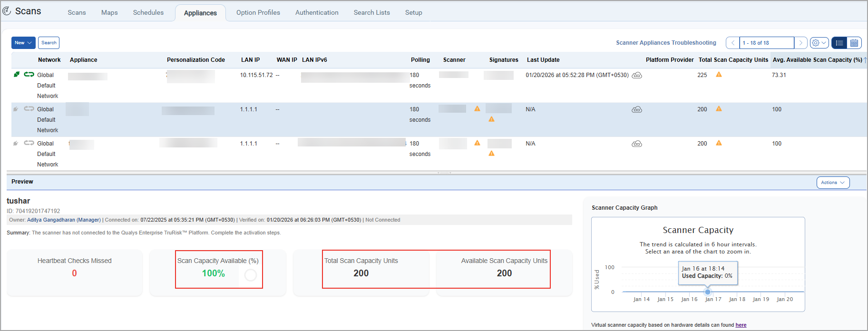Click circular gauge in Scan Capacity Available card

point(250,275)
